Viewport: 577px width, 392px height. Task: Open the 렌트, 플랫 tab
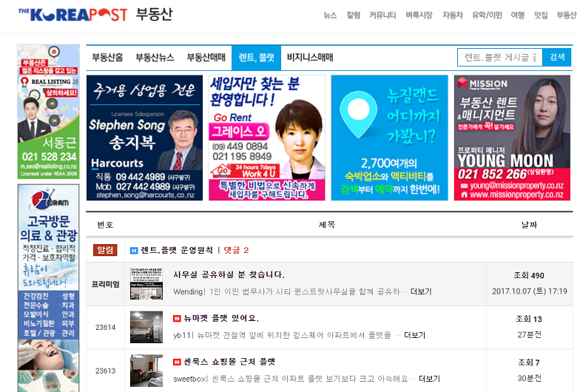point(257,57)
